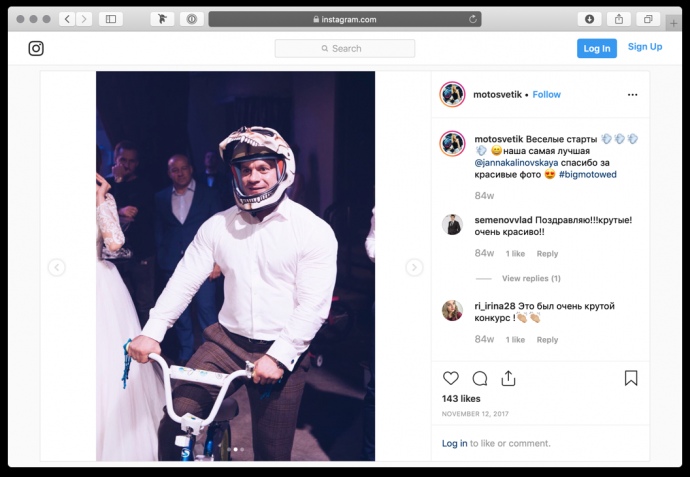
Task: Follow the motosvetik account
Action: (547, 95)
